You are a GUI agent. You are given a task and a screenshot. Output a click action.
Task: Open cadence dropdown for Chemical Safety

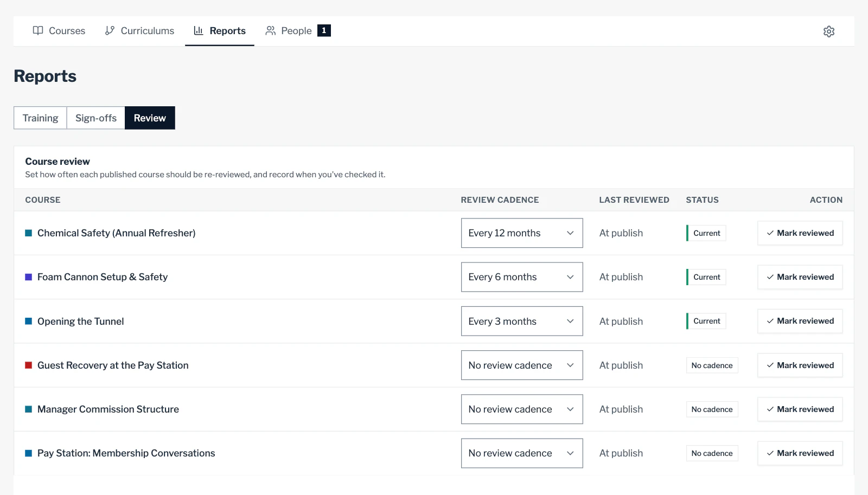coord(522,233)
